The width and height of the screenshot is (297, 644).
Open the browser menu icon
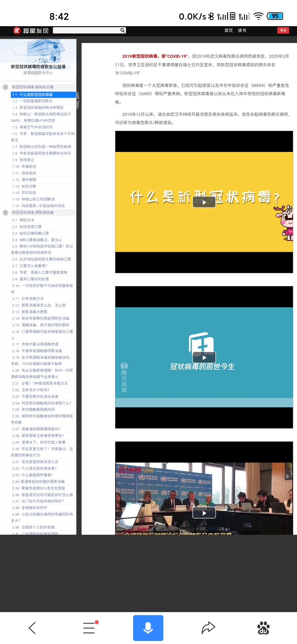pyautogui.click(x=89, y=628)
